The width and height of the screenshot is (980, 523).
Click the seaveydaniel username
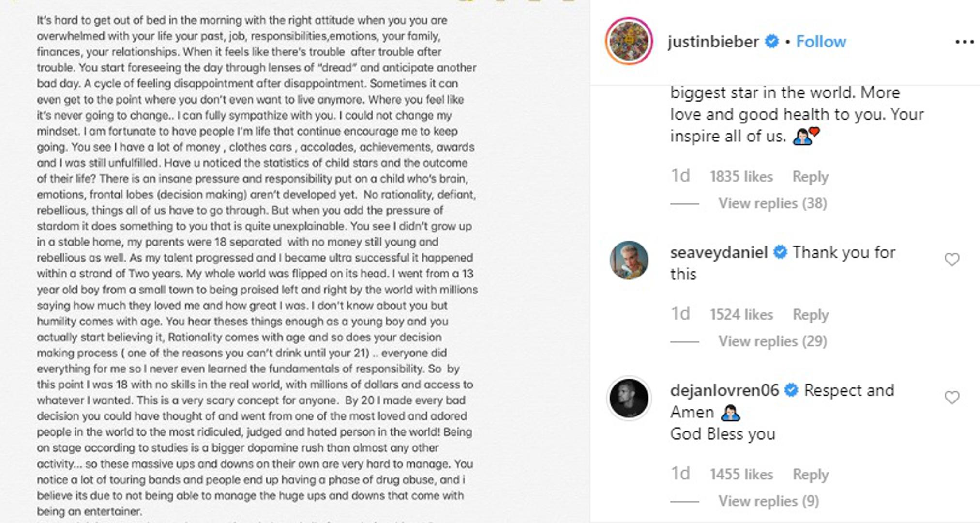click(x=719, y=252)
